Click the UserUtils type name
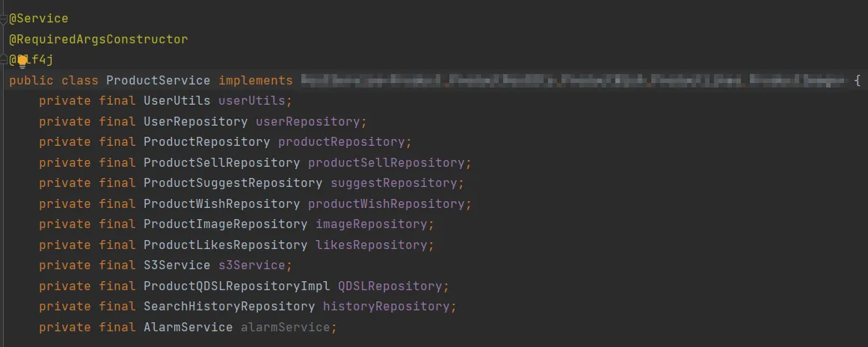The width and height of the screenshot is (868, 347). 176,100
